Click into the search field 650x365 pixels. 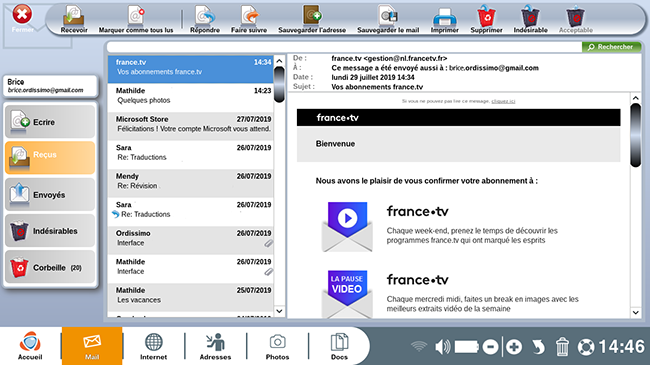coord(344,47)
